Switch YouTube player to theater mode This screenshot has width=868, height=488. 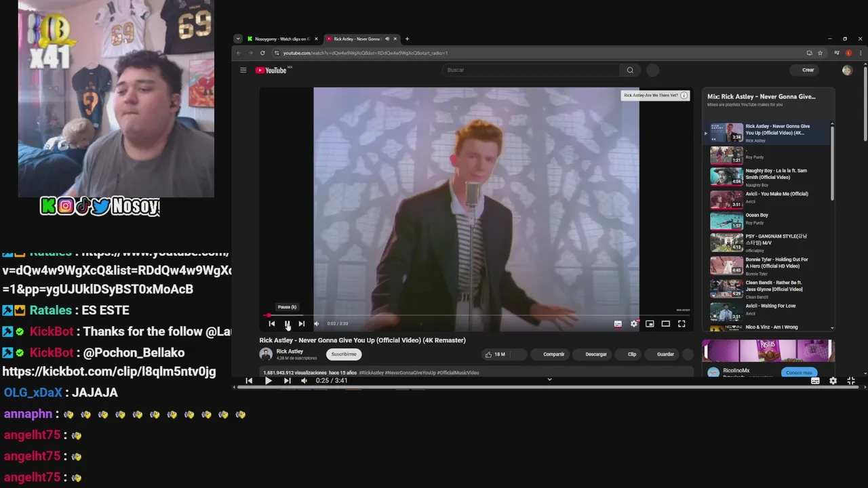coord(666,324)
